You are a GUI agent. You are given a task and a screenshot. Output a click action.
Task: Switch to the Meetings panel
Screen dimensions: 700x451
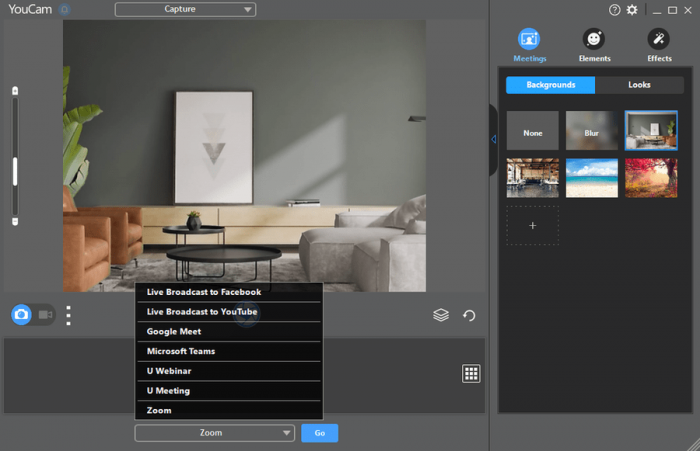(529, 45)
